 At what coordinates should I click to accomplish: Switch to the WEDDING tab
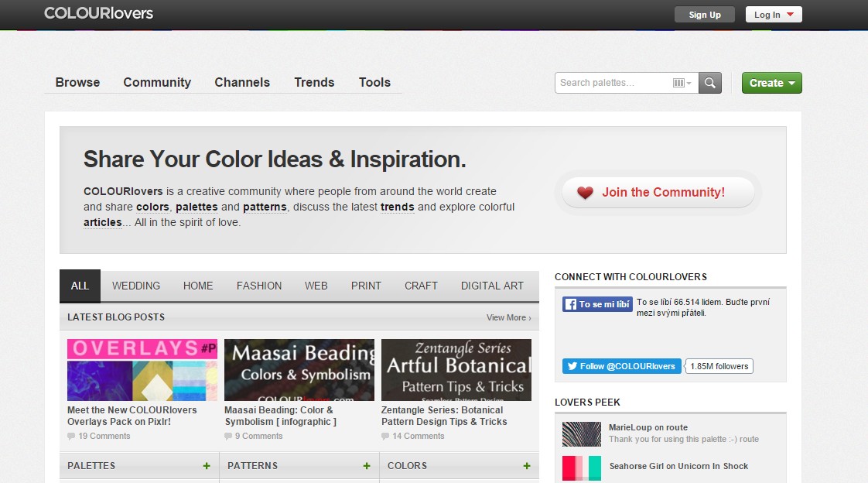point(136,286)
